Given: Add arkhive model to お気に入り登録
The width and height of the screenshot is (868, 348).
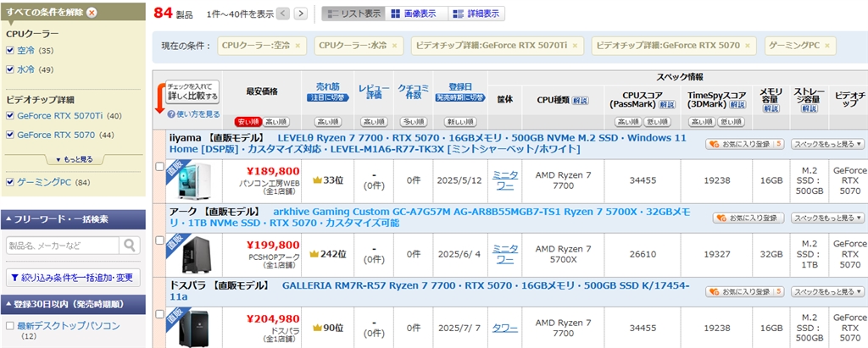Looking at the screenshot, I should point(748,218).
